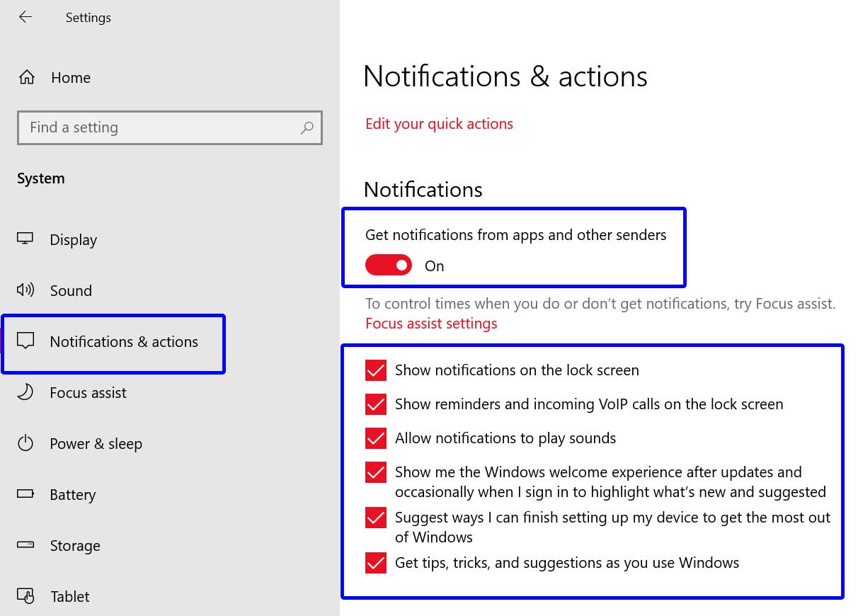
Task: Click the Notifications & actions chat bubble icon
Action: pyautogui.click(x=25, y=341)
